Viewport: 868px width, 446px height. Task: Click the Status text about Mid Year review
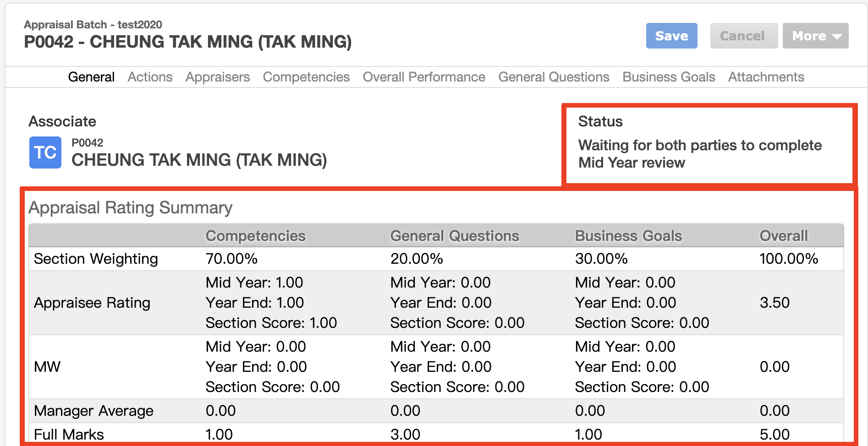tap(700, 154)
